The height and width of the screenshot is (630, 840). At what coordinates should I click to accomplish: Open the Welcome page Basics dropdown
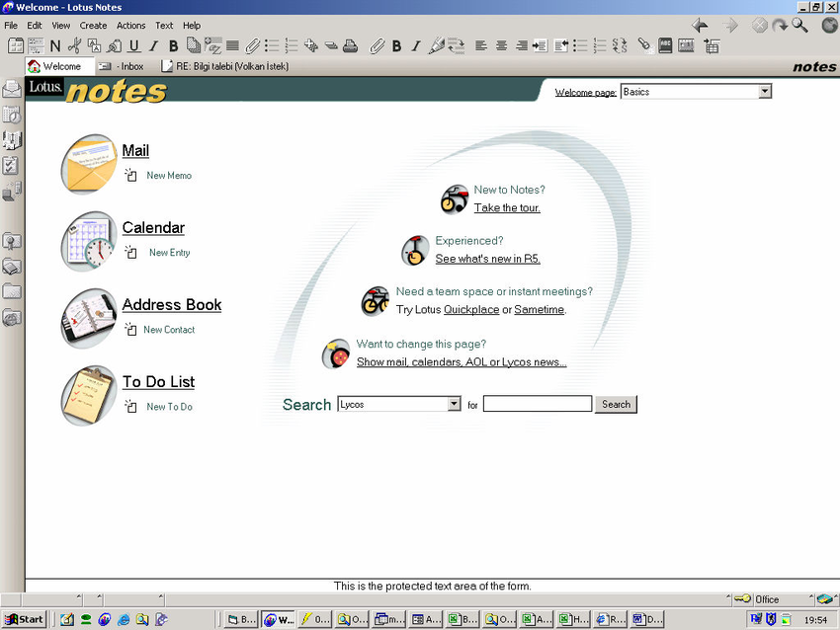765,92
